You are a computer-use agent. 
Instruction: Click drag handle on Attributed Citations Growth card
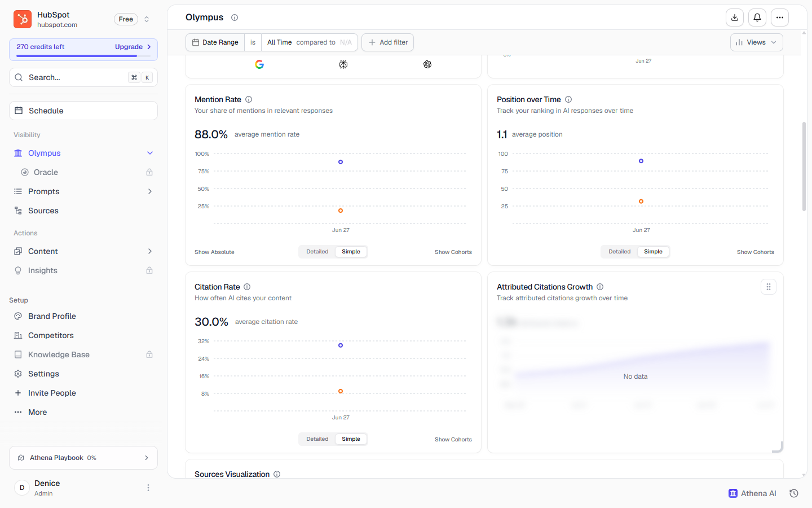(x=769, y=287)
